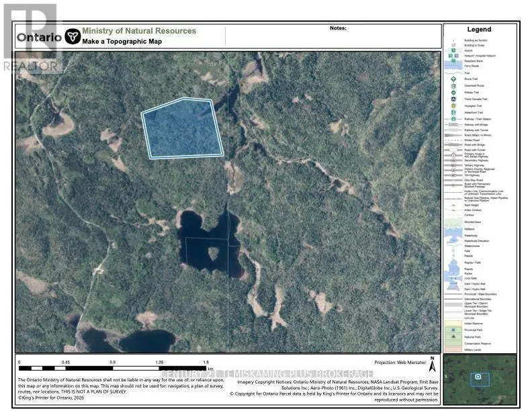This screenshot has height=411, width=532.
Task: Click the Military Lands pink swatch
Action: pyautogui.click(x=453, y=350)
